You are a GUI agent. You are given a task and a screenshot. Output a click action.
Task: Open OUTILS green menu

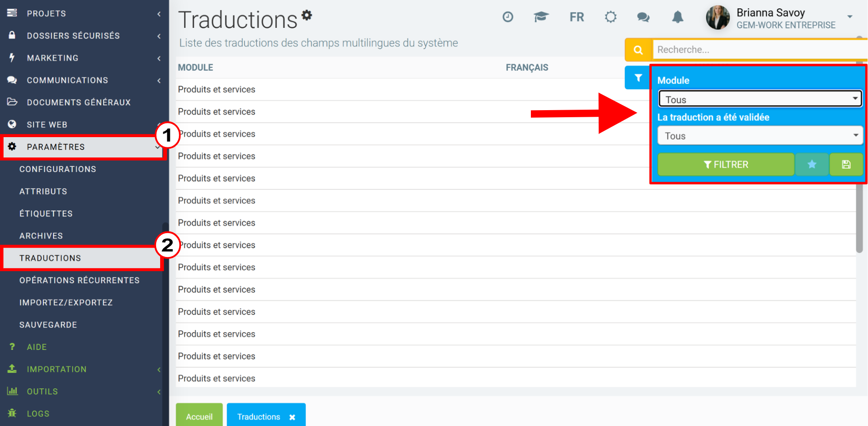click(x=42, y=391)
